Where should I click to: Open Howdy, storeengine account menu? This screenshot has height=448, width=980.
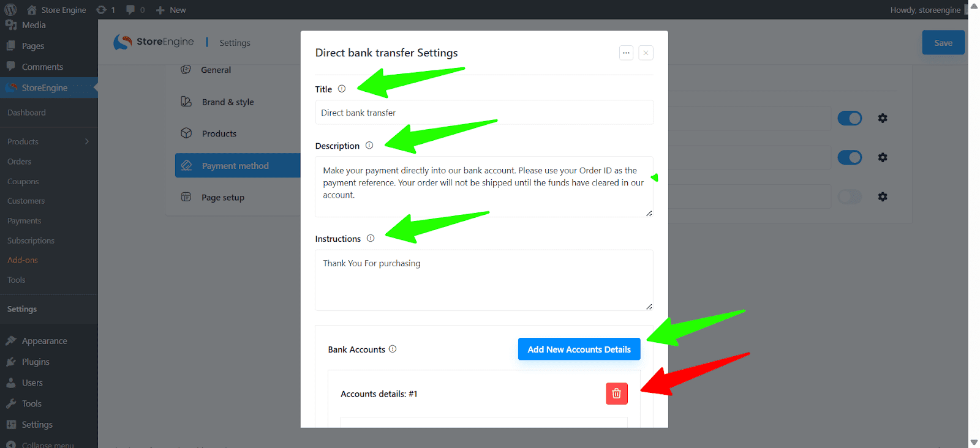coord(925,10)
